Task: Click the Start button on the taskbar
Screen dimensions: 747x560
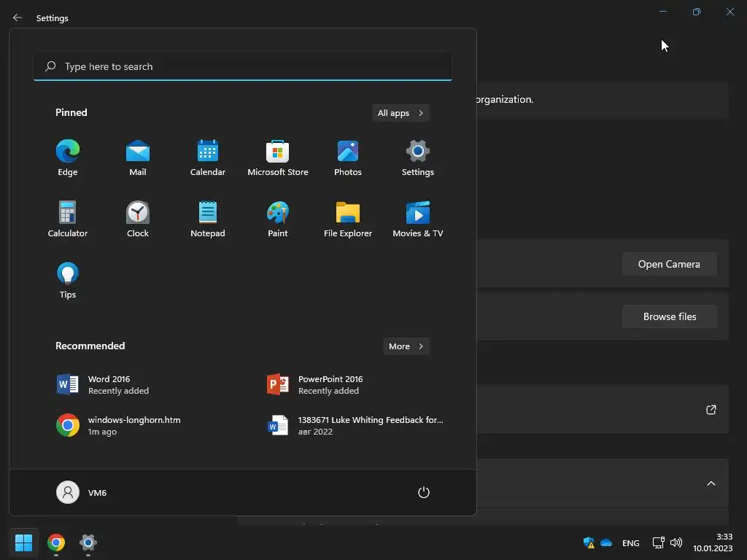Action: click(23, 542)
